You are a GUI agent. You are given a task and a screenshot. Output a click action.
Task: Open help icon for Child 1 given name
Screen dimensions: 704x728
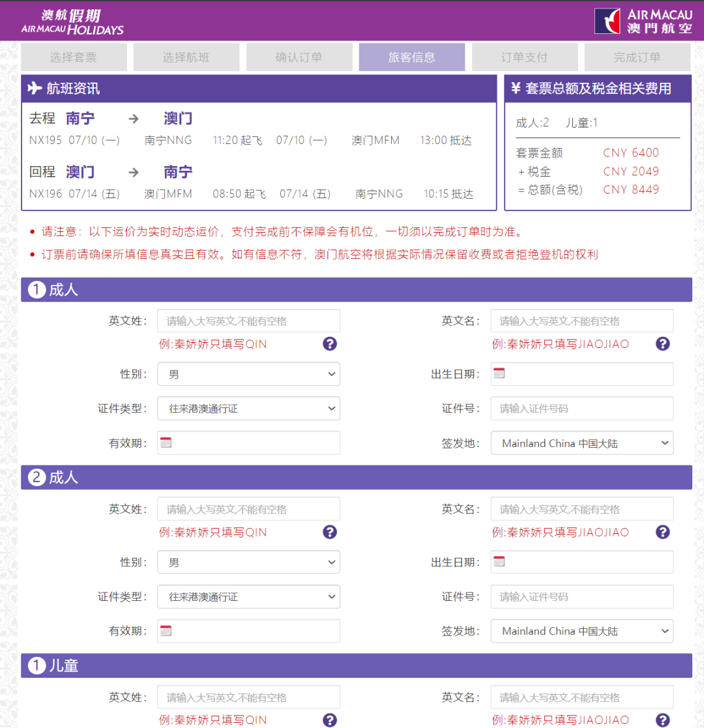[663, 720]
